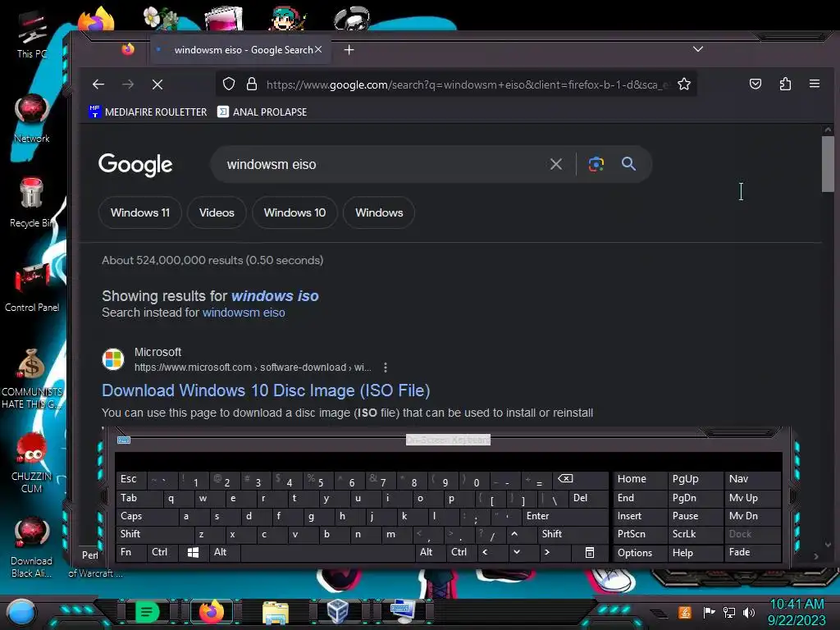Click the pinned Firefox tab
Viewport: 840px width, 630px height.
click(x=127, y=49)
